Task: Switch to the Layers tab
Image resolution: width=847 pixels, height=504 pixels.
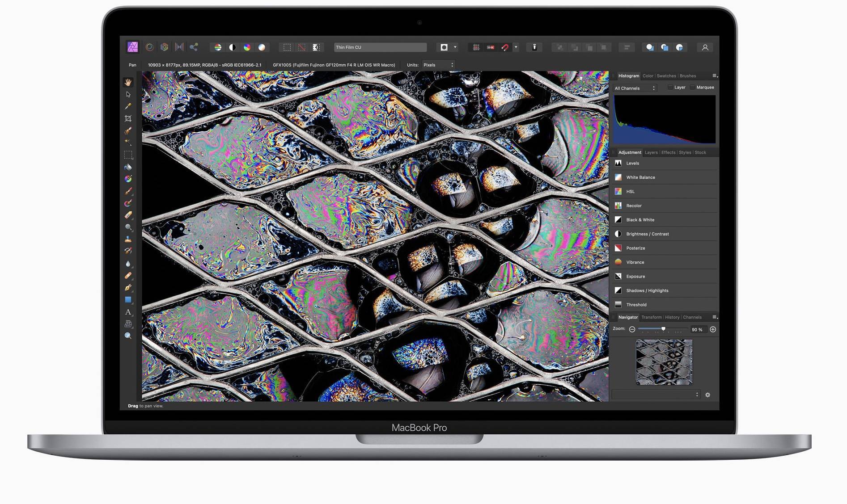Action: tap(651, 153)
